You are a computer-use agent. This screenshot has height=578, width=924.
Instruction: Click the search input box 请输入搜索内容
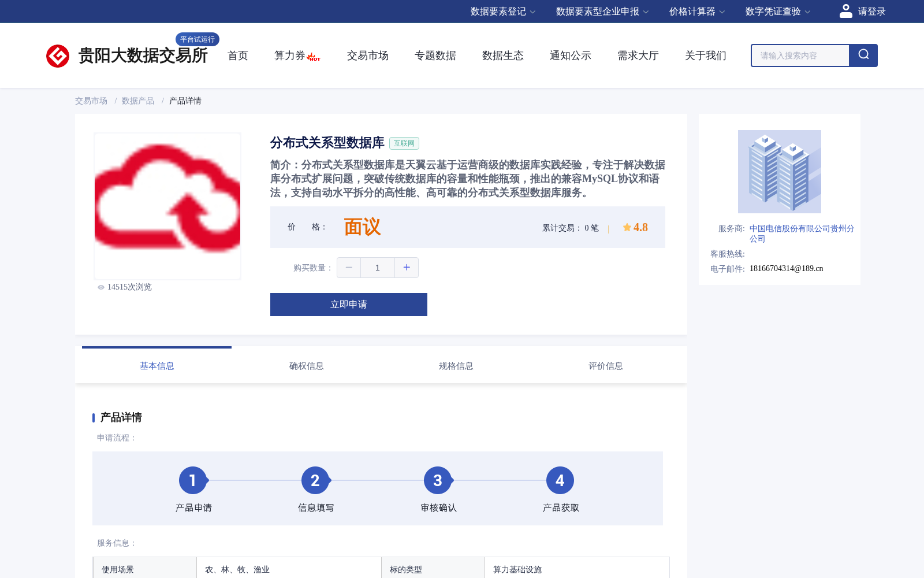[x=800, y=55]
